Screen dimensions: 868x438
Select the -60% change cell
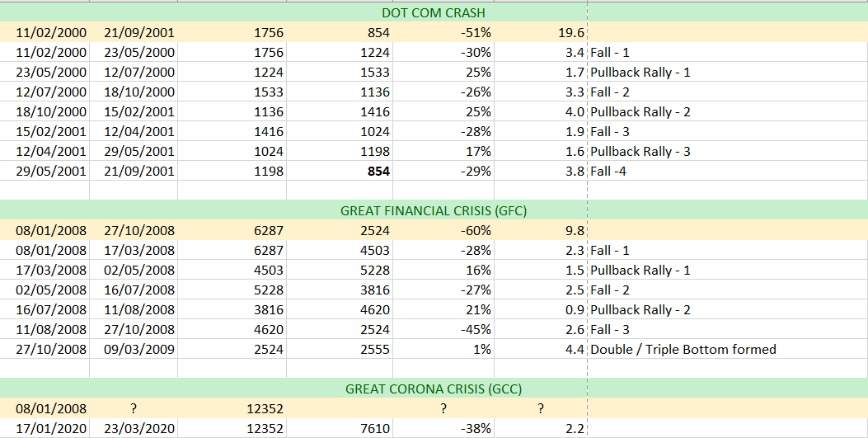pyautogui.click(x=476, y=231)
